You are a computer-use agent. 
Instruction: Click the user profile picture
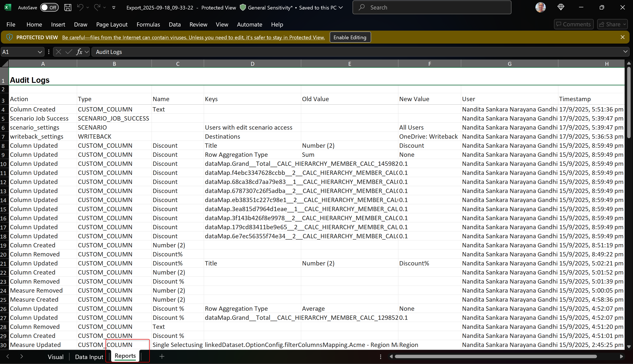coord(540,8)
